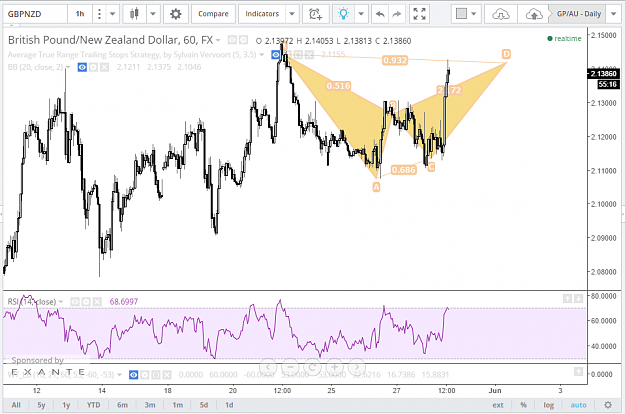Toggle percent scale mode
Viewport: 625px width, 414px height.
click(523, 405)
